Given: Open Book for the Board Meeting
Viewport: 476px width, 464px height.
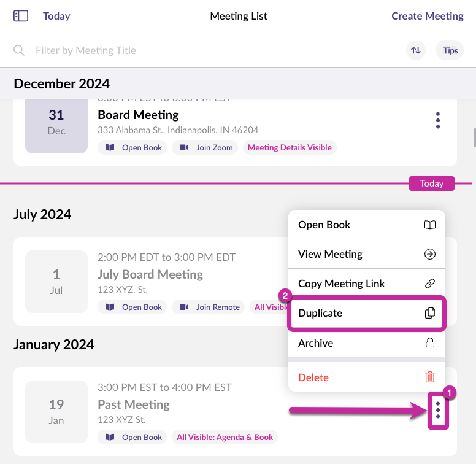Looking at the screenshot, I should click(x=132, y=147).
